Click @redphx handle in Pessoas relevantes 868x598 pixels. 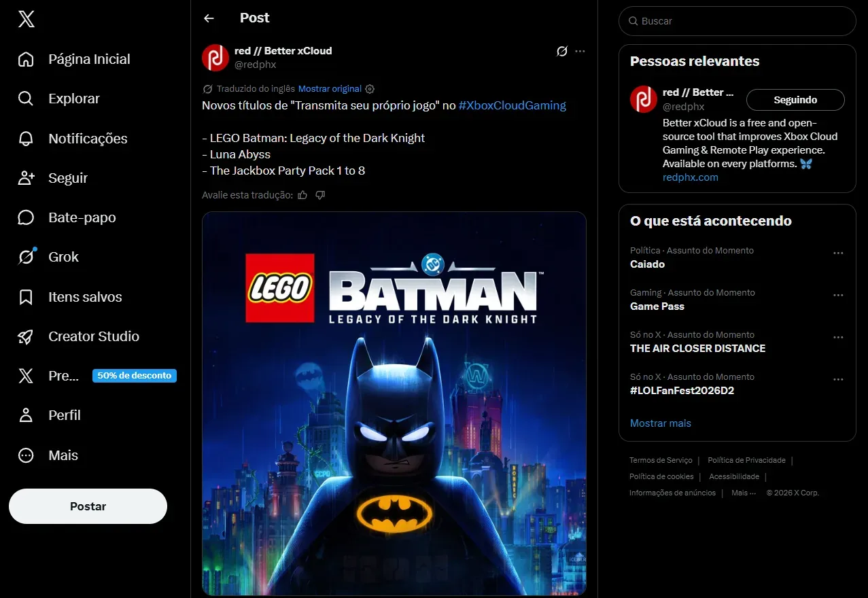[x=684, y=107]
